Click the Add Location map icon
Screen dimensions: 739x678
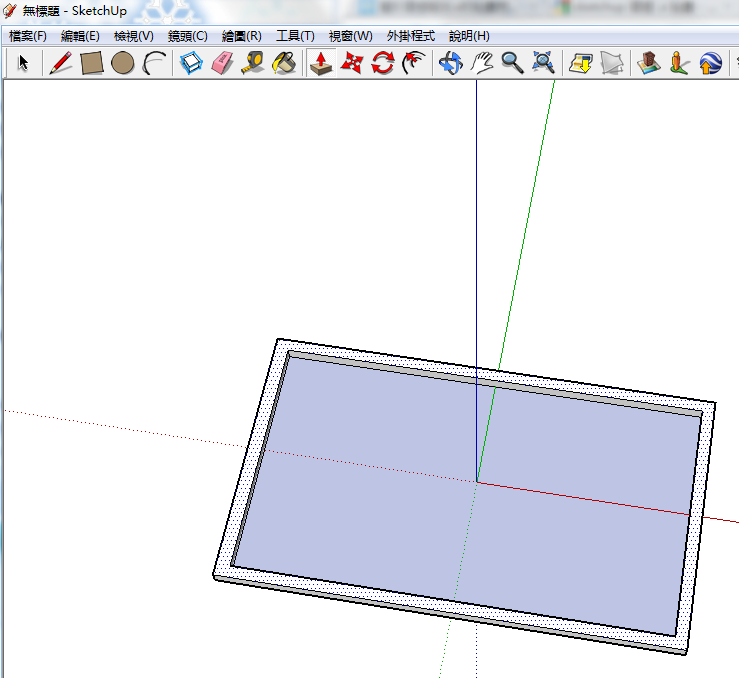[x=580, y=63]
